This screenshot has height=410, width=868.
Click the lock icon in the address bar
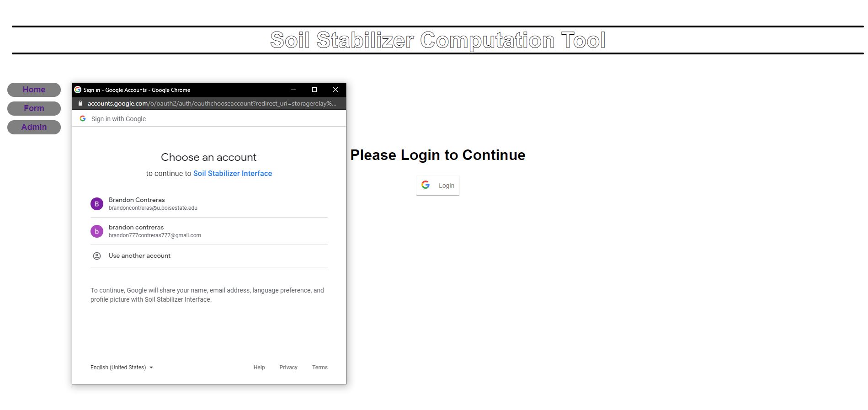(x=80, y=103)
